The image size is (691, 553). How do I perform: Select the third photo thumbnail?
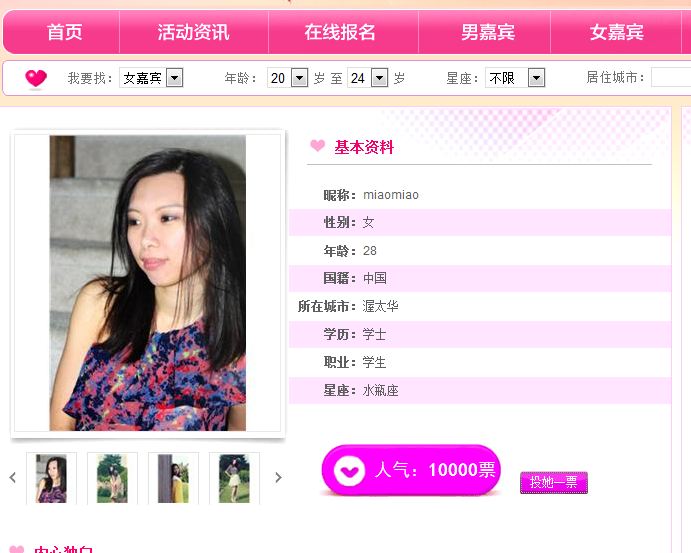pos(173,478)
